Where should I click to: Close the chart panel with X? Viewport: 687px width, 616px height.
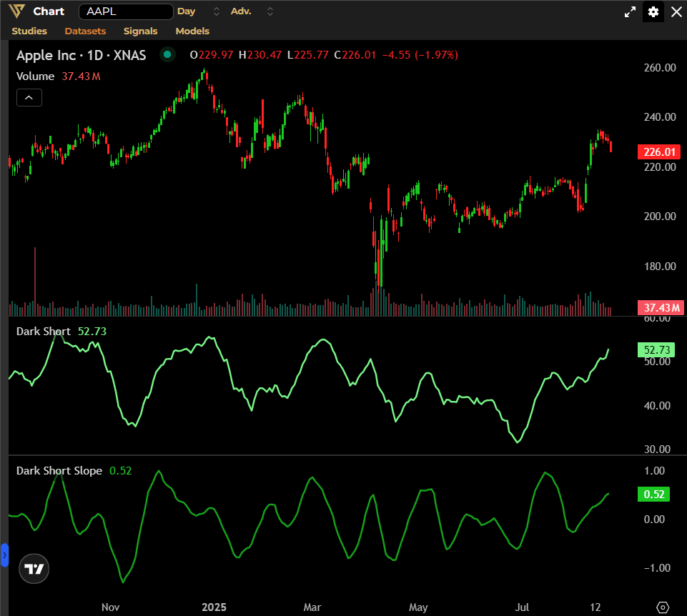coord(676,12)
